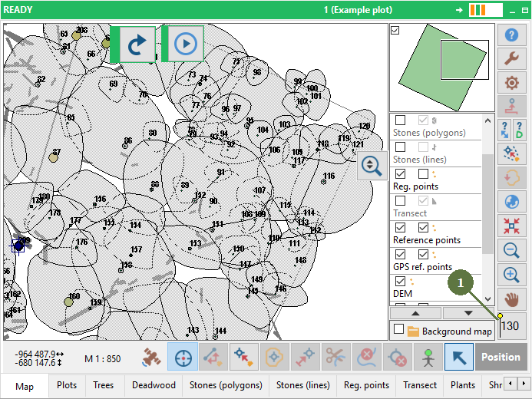
Task: Click the satellite GPS icon
Action: click(x=151, y=357)
